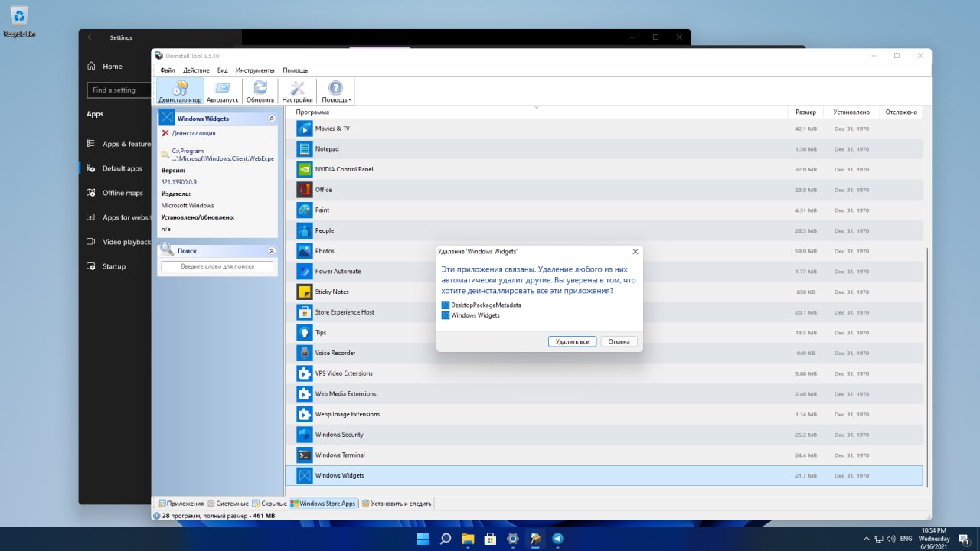Image resolution: width=980 pixels, height=551 pixels.
Task: Click the NVIDIA Control Panel icon
Action: point(304,169)
